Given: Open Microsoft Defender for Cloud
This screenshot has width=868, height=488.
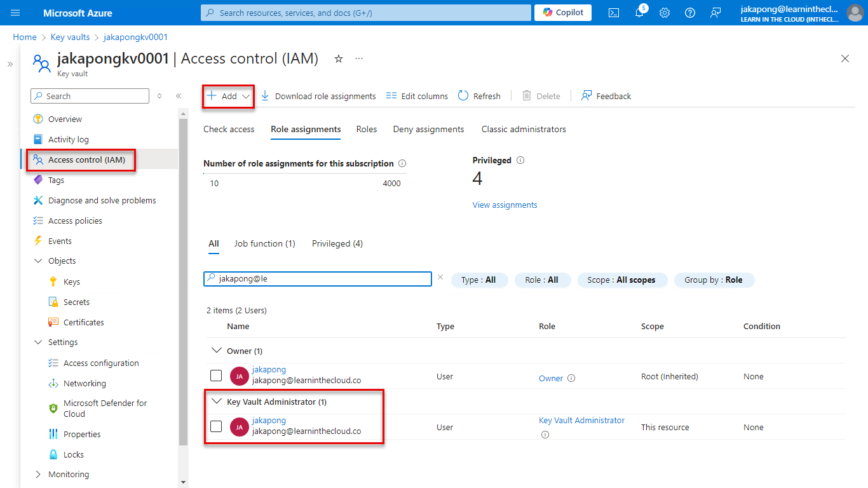Looking at the screenshot, I should click(105, 408).
